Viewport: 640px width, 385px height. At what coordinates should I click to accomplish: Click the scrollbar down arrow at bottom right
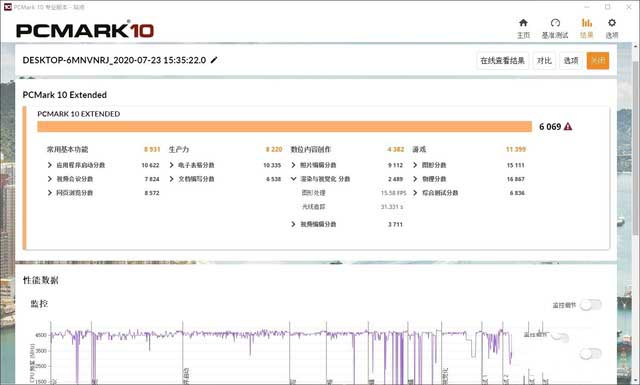pos(636,381)
